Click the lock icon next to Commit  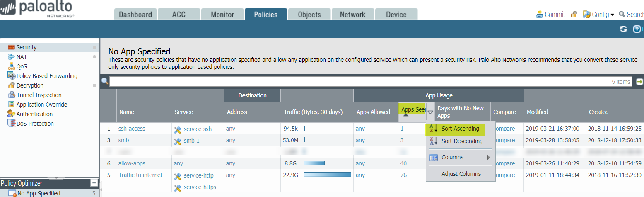pos(574,15)
